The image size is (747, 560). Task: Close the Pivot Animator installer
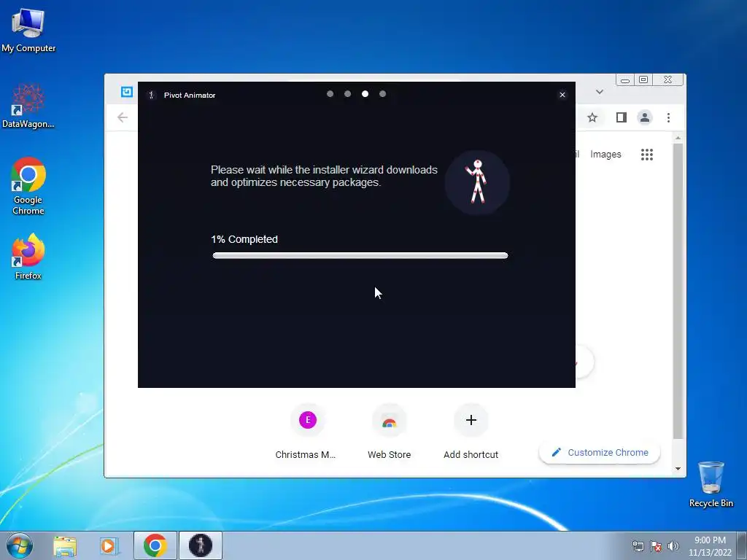coord(562,95)
